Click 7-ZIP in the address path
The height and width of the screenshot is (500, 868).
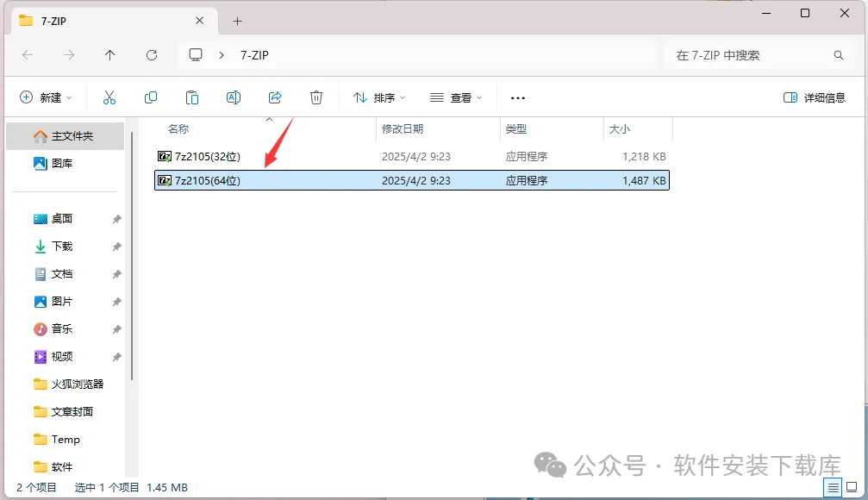click(254, 55)
